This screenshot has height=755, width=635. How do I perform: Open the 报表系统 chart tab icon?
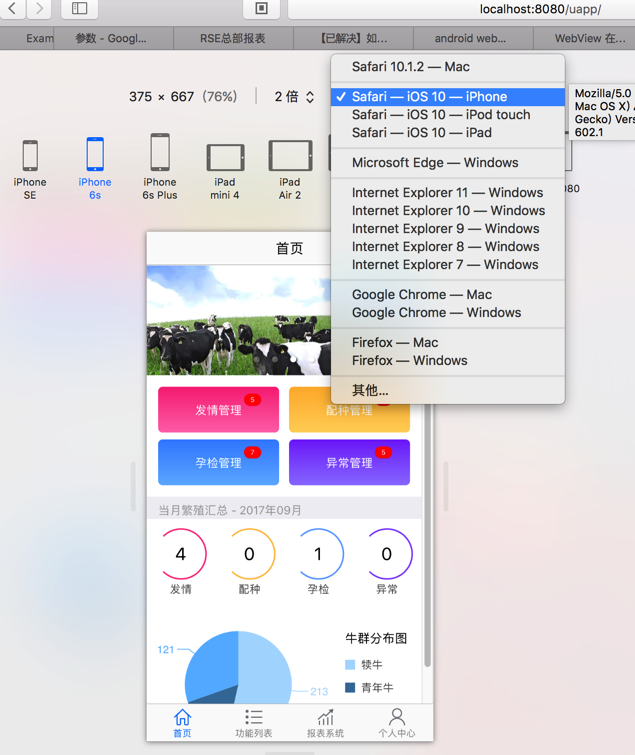(325, 723)
